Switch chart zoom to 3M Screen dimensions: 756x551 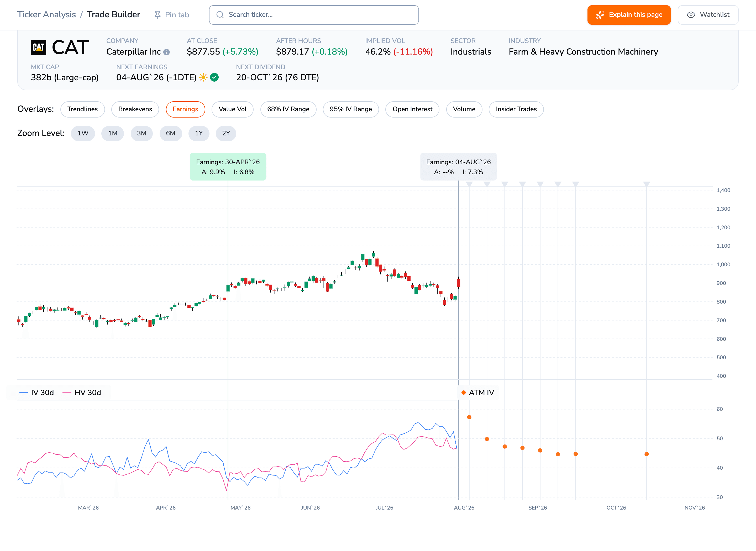tap(142, 133)
